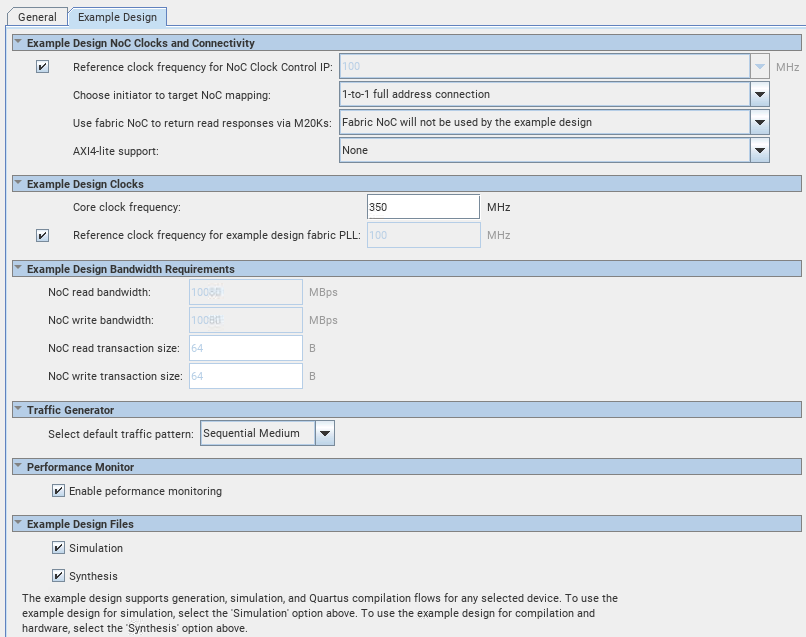Open AXI4-lite support dropdown
Viewport: 806px width, 637px height.
(x=760, y=151)
